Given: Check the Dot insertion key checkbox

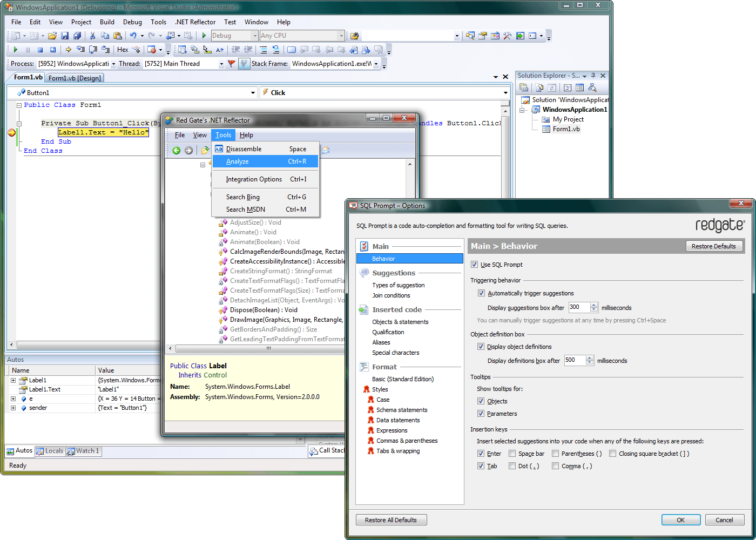Looking at the screenshot, I should (512, 466).
